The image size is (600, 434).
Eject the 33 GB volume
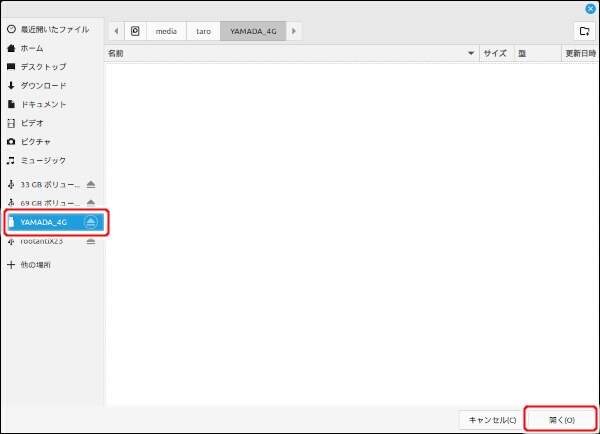pos(91,185)
